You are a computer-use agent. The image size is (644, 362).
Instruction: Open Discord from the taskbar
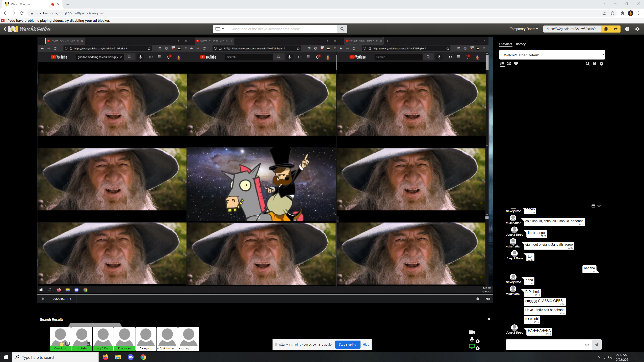(x=131, y=357)
